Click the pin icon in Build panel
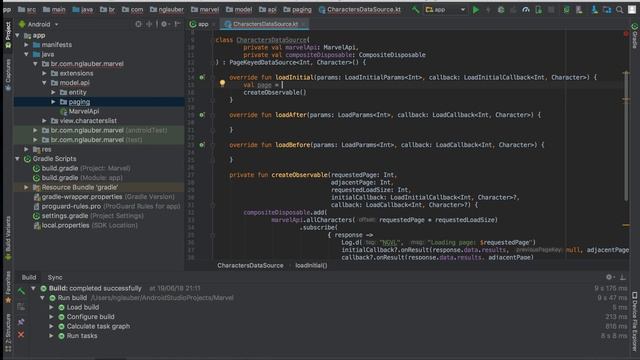This screenshot has width=640, height=360. (21, 322)
